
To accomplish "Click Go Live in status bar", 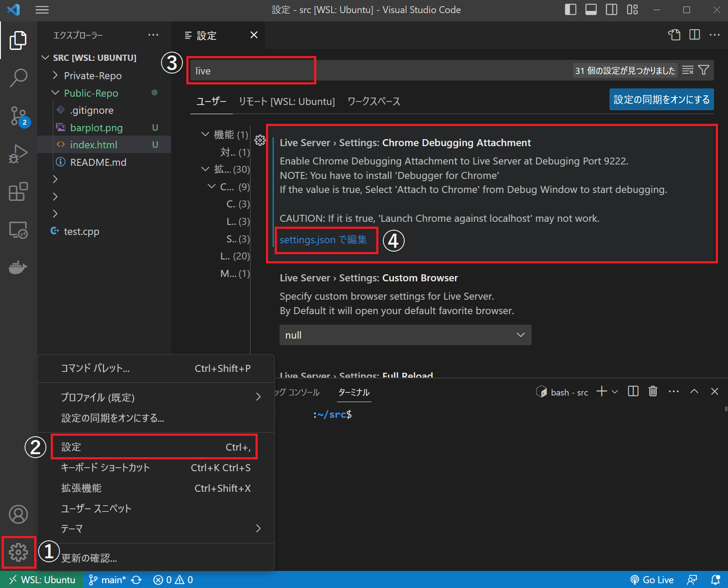I will pos(652,580).
